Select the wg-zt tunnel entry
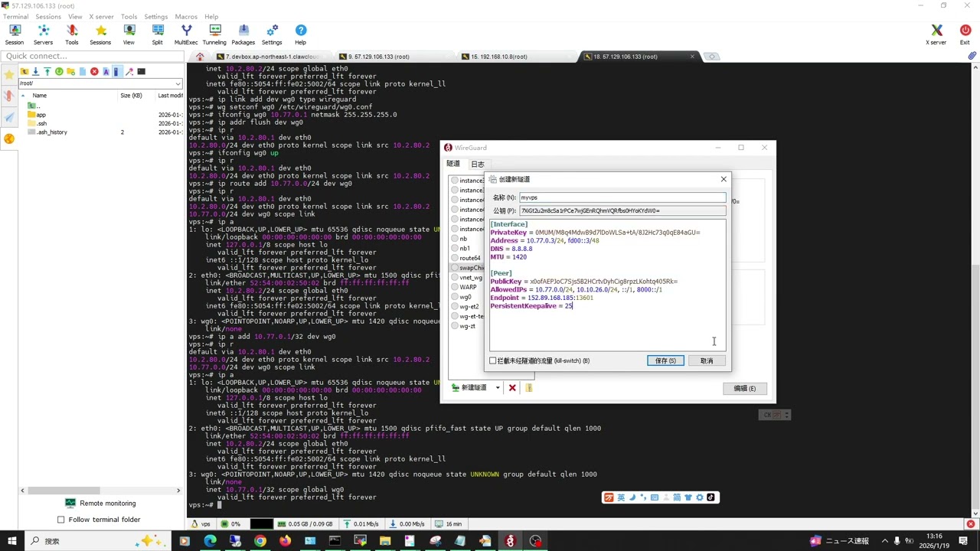The image size is (980, 551). 467,326
